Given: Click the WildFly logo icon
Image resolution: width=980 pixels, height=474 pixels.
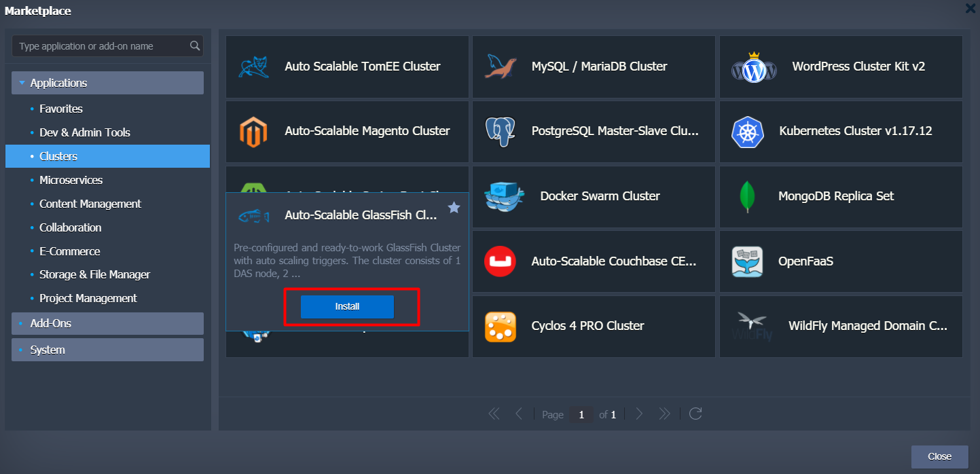Looking at the screenshot, I should (x=752, y=327).
